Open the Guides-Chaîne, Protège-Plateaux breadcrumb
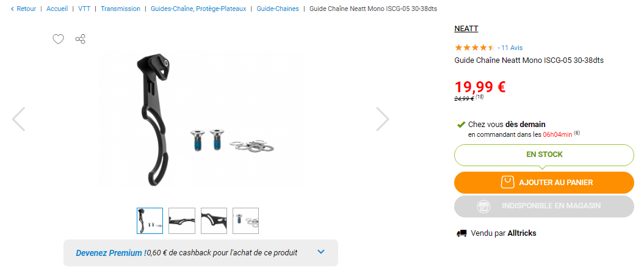Screen dimensions: 644x270 198,9
